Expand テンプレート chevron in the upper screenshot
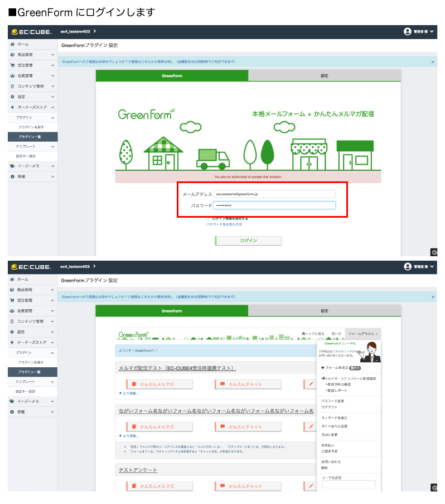The height and width of the screenshot is (504, 445). (x=52, y=147)
